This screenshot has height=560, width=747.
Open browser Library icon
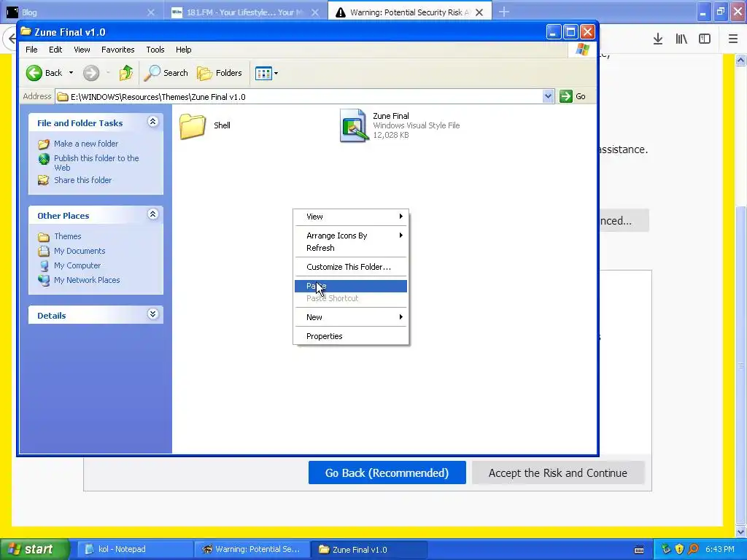click(681, 39)
